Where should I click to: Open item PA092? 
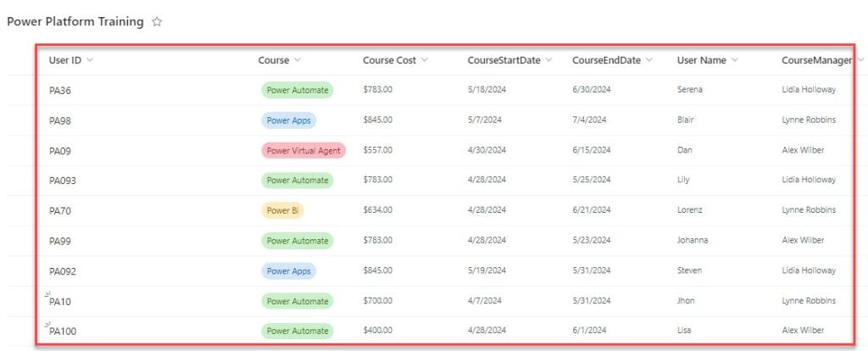pyautogui.click(x=63, y=271)
